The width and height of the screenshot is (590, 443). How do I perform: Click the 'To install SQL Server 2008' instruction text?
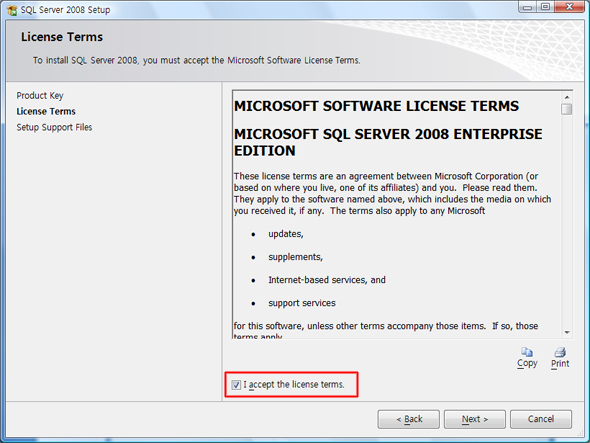196,60
